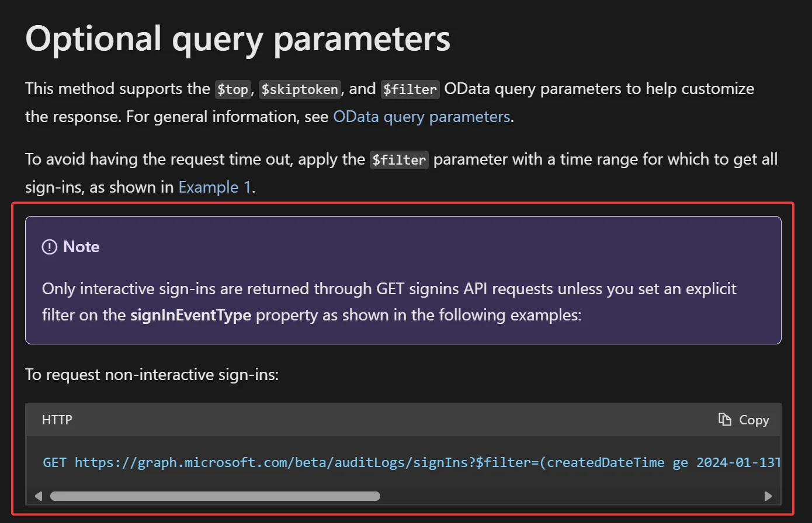Viewport: 812px width, 523px height.
Task: Click the code block's right scroll arrow
Action: [x=768, y=496]
